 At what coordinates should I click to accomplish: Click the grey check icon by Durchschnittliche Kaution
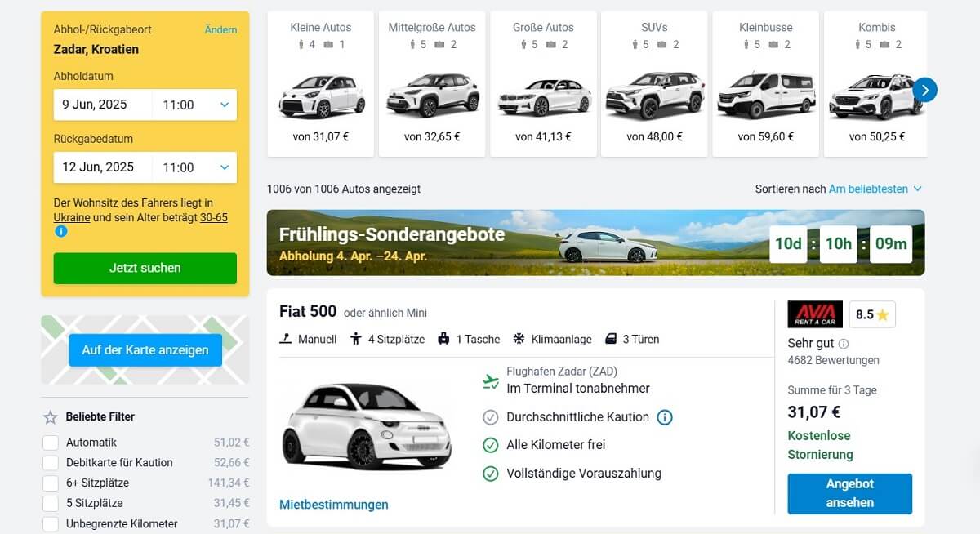click(491, 417)
